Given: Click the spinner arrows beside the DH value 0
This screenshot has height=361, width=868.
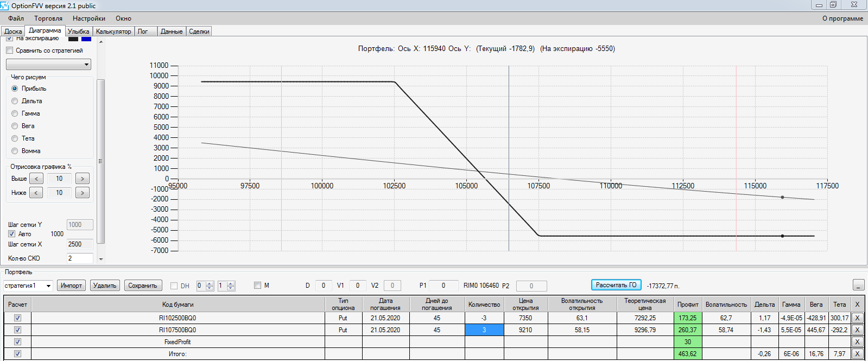Looking at the screenshot, I should pyautogui.click(x=210, y=286).
